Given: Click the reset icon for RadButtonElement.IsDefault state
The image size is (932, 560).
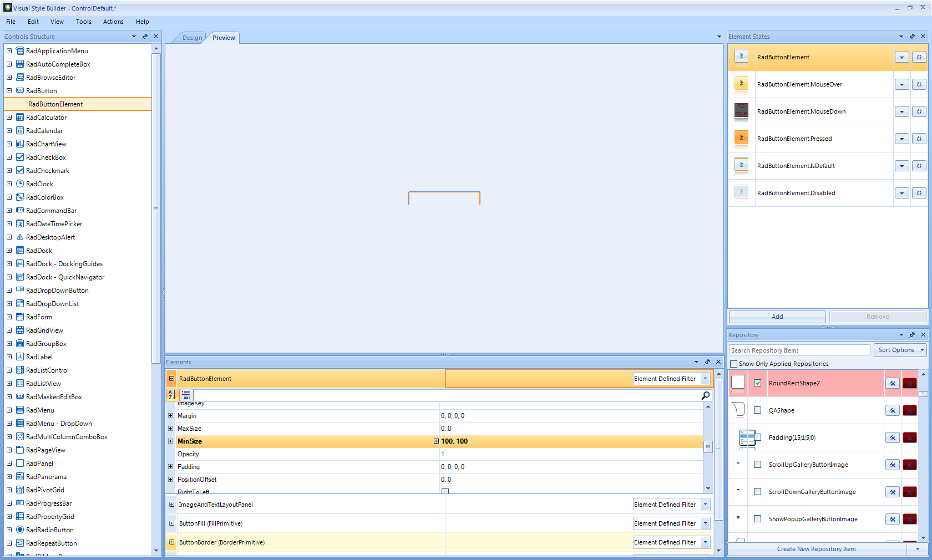Looking at the screenshot, I should [x=919, y=166].
